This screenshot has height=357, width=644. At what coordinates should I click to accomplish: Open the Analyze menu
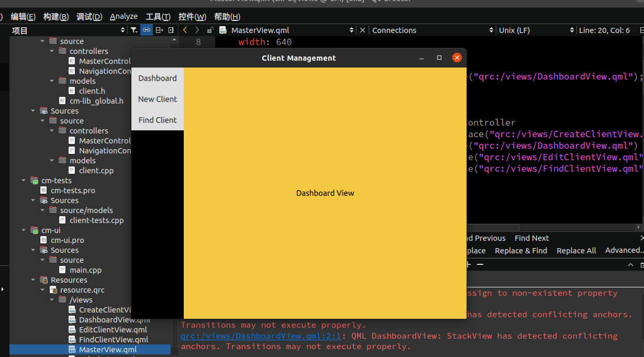pyautogui.click(x=124, y=17)
